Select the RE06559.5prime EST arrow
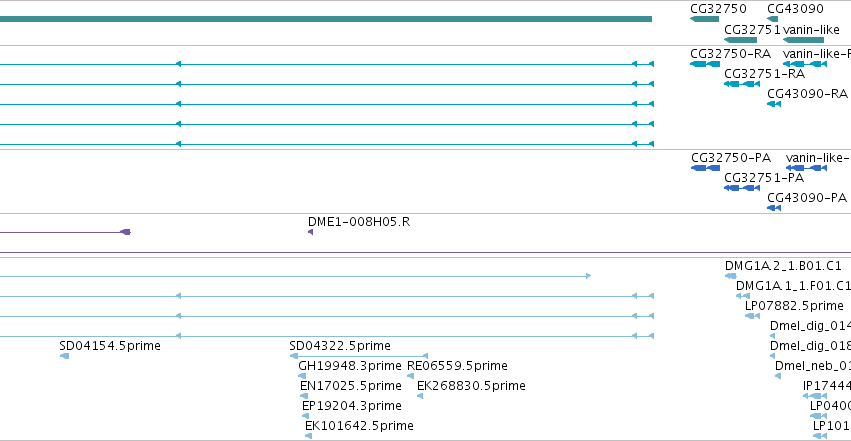 pos(410,376)
